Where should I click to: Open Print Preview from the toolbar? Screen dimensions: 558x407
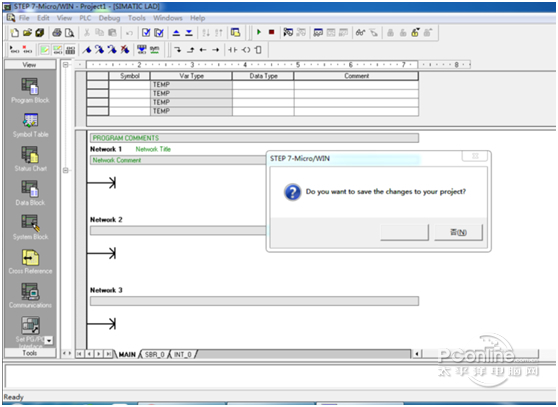coord(70,33)
